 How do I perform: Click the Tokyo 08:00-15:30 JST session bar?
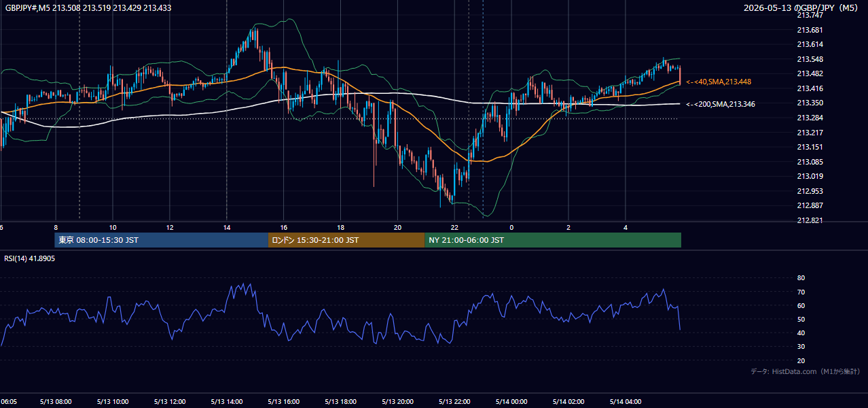(x=162, y=240)
